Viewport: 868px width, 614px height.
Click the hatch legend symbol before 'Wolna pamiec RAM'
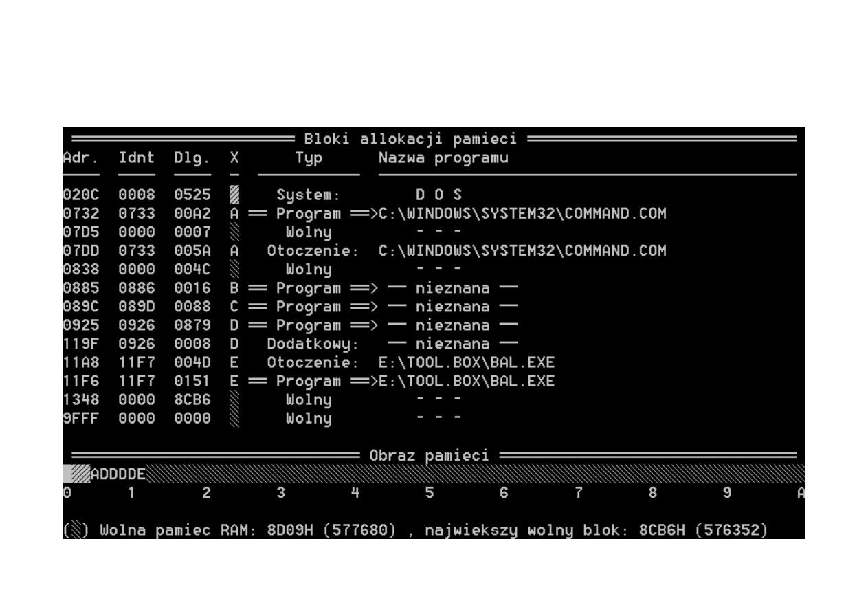pyautogui.click(x=71, y=530)
